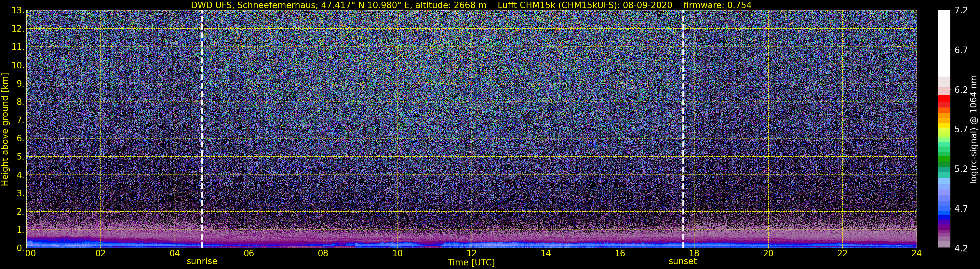This screenshot has width=980, height=269.
Task: Click the height axis tick label 9.
Action: click(x=20, y=84)
